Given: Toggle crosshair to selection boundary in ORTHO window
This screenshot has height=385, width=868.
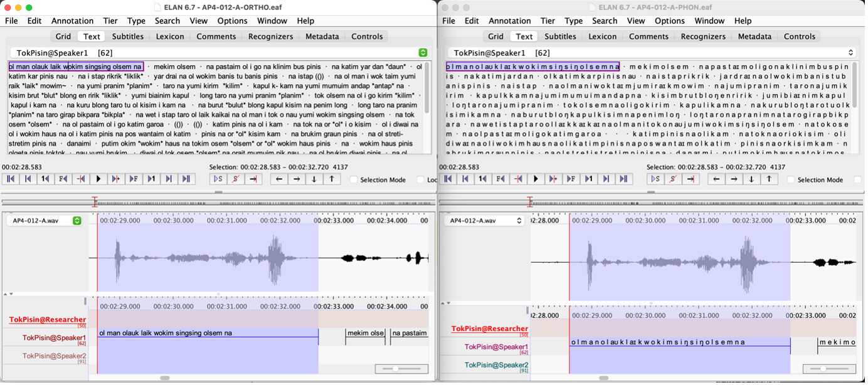Looking at the screenshot, I should 253,179.
